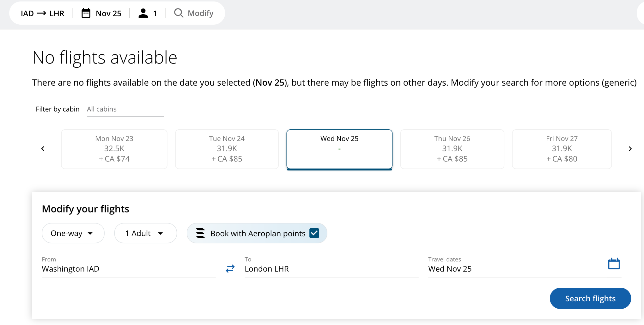
Task: Open the travel dates calendar picker icon
Action: click(x=614, y=264)
